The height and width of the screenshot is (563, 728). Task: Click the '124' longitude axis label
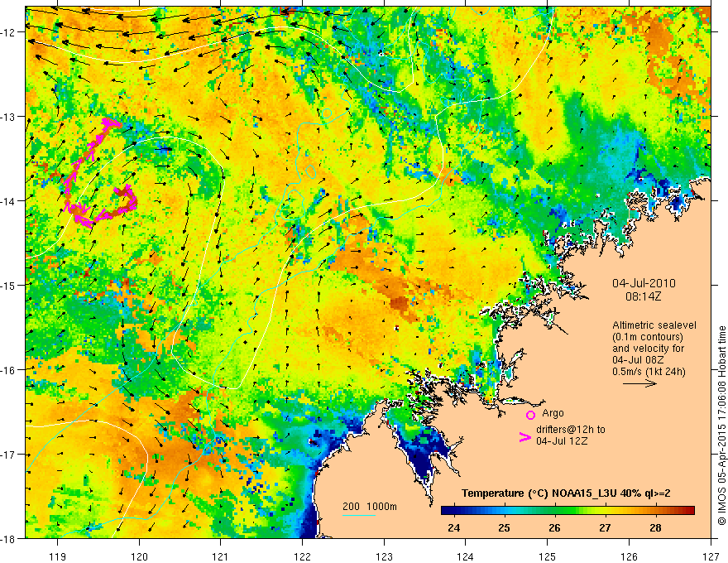[x=466, y=556]
